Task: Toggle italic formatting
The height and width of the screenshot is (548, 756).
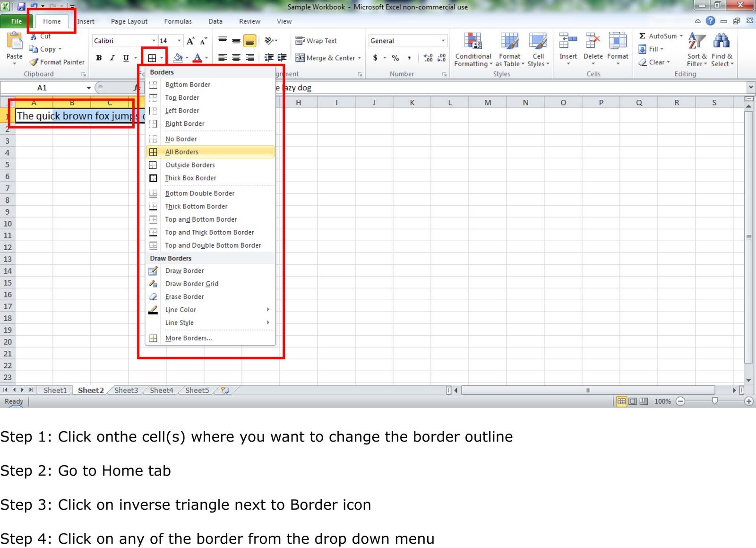Action: coord(112,58)
